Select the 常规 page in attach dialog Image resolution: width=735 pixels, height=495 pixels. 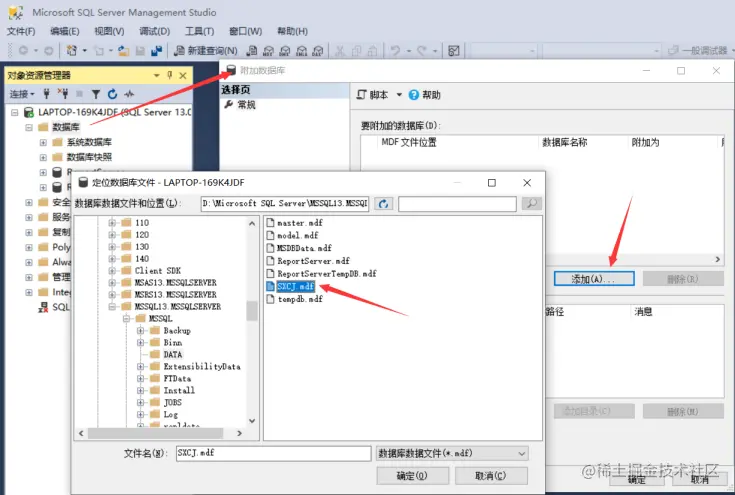246,105
